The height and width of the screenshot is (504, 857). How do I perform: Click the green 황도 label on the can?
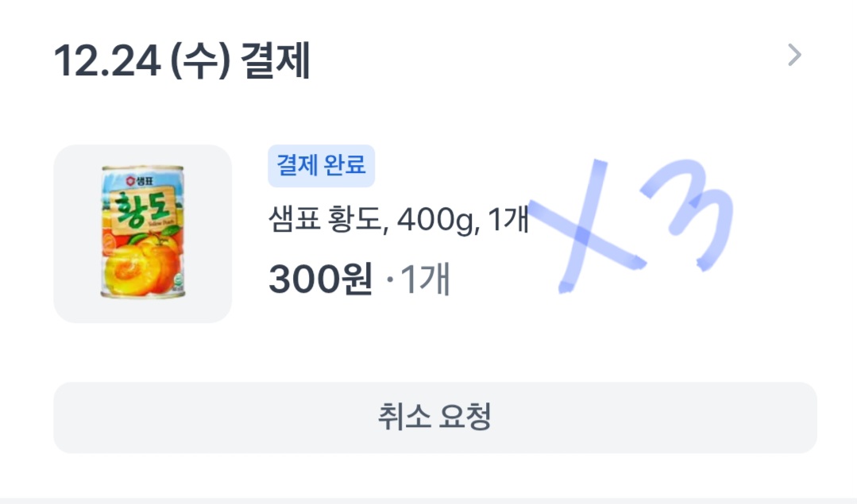coord(141,210)
